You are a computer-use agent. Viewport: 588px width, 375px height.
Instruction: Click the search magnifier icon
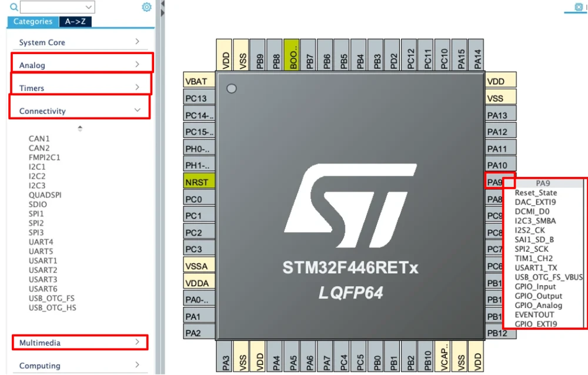click(x=14, y=6)
